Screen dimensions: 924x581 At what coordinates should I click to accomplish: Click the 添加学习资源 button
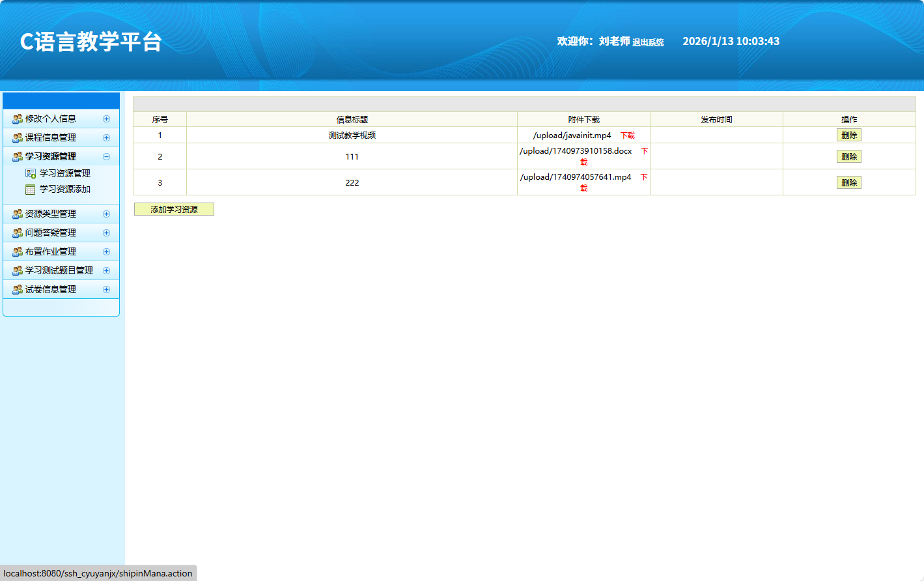(x=174, y=208)
